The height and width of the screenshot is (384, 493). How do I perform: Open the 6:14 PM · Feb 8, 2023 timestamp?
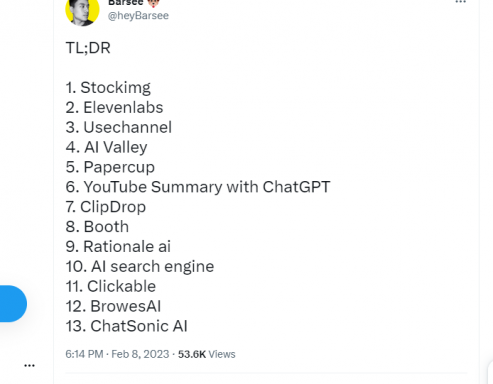click(117, 354)
